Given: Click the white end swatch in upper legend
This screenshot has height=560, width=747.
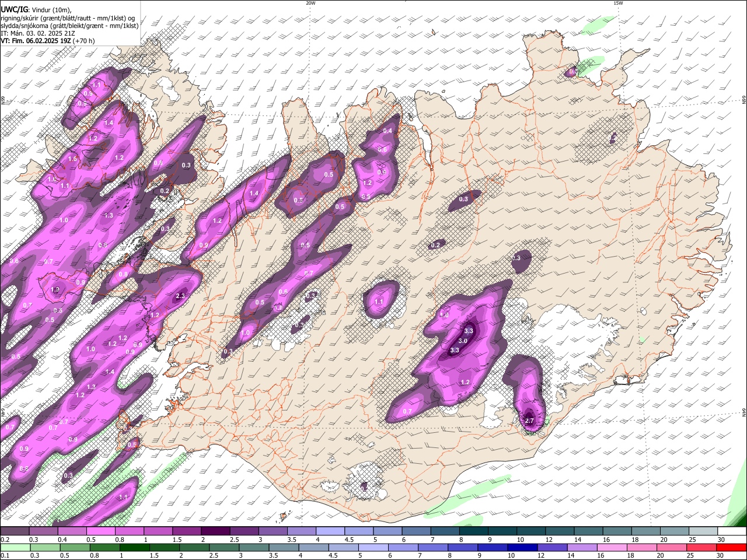Looking at the screenshot, I should [x=731, y=531].
